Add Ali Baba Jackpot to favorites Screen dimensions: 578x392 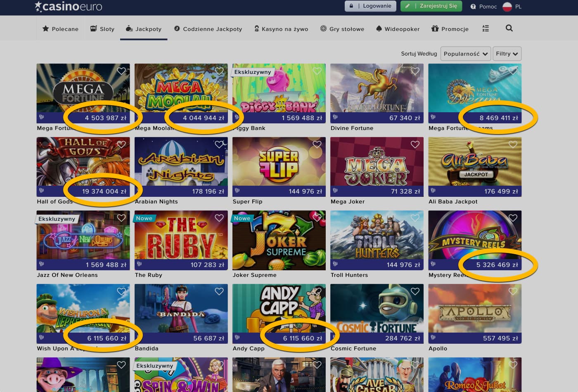[513, 144]
